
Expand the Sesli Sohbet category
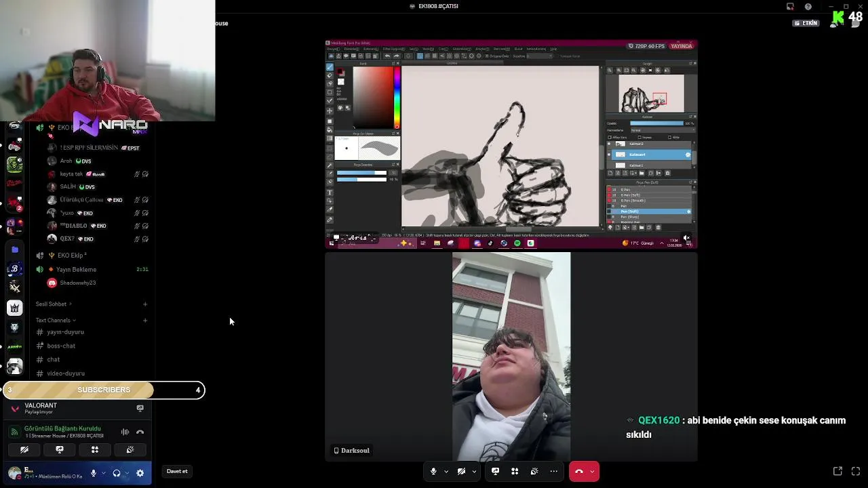coord(54,304)
